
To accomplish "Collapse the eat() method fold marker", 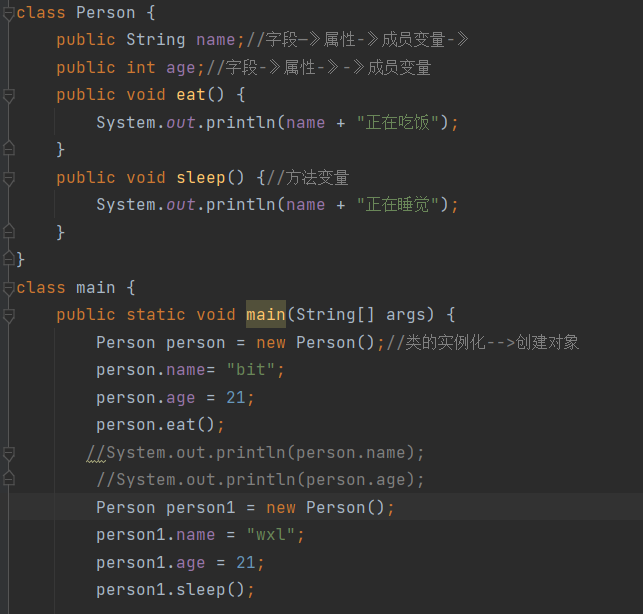I will click(9, 95).
